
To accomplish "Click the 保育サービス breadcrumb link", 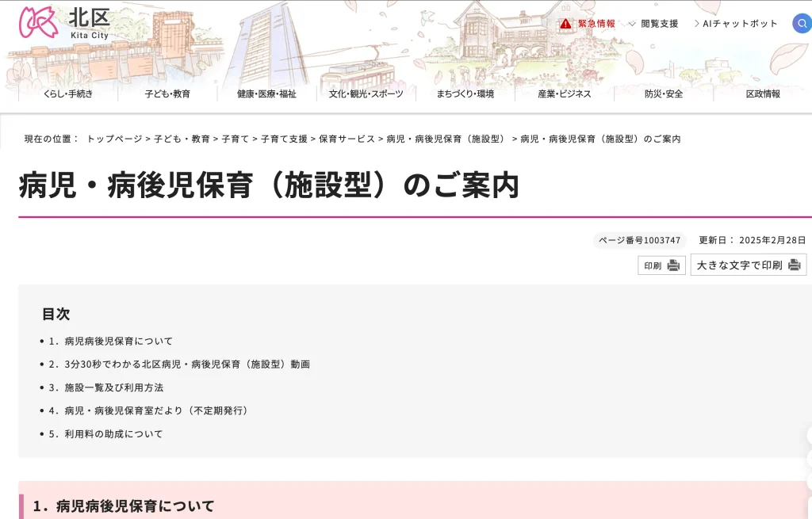I will (347, 139).
